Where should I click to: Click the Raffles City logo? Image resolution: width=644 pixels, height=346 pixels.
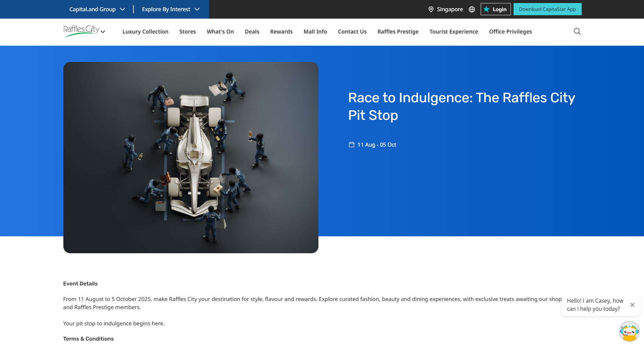(81, 31)
